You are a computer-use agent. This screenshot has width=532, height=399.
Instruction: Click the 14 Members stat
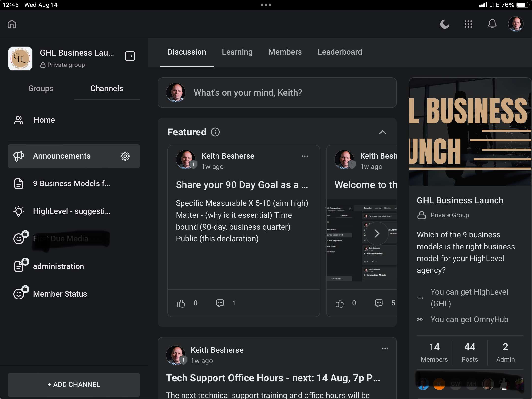[434, 352]
